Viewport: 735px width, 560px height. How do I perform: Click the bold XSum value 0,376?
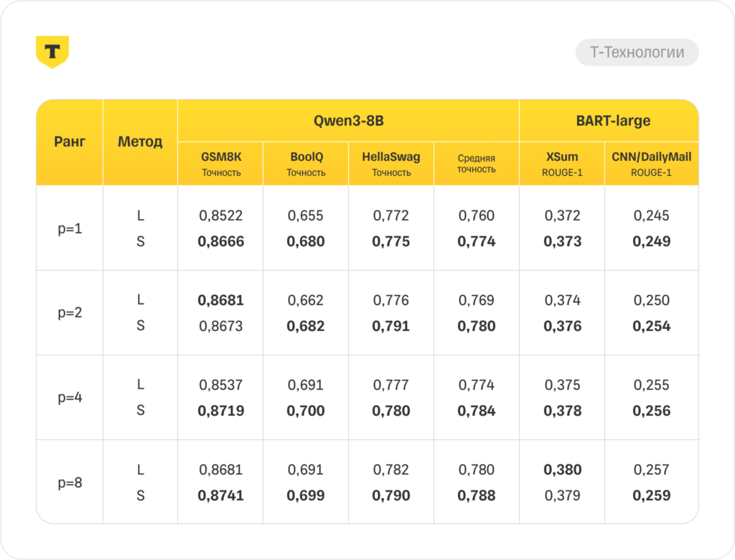coord(563,326)
